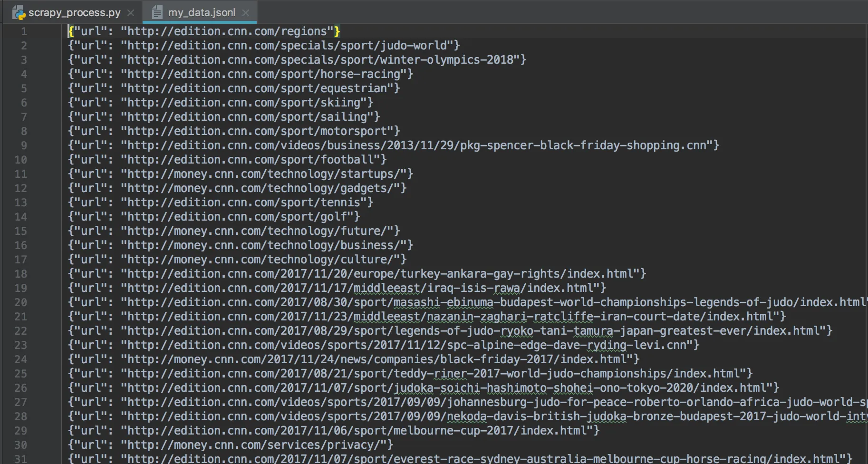
Task: Click the "spc-alpine-edge-dave-ryding-levi.cnn" URL line
Action: (x=384, y=345)
